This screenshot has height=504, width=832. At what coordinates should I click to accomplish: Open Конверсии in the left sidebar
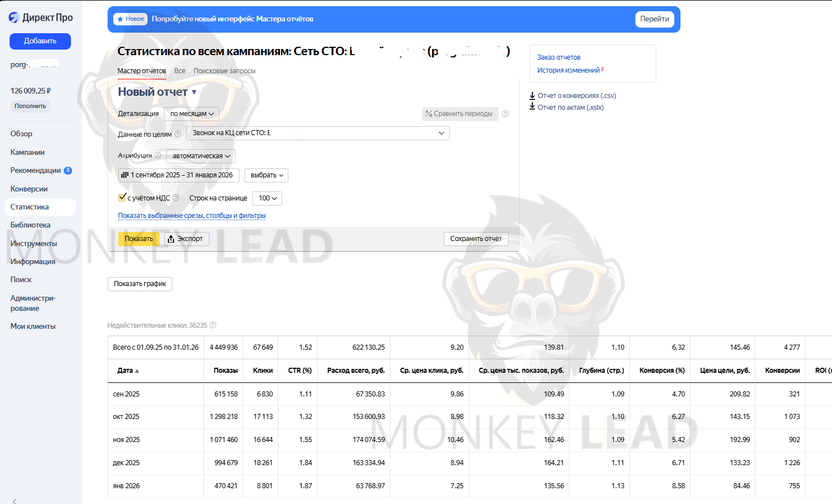pos(29,189)
